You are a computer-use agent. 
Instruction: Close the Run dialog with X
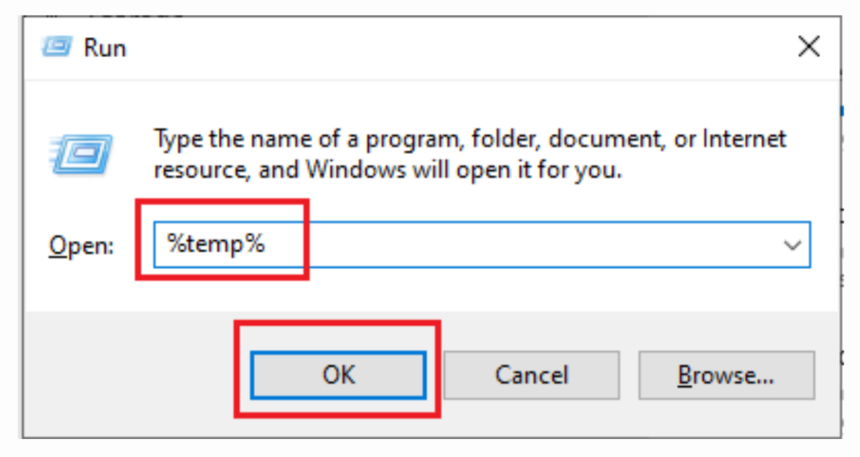[809, 47]
